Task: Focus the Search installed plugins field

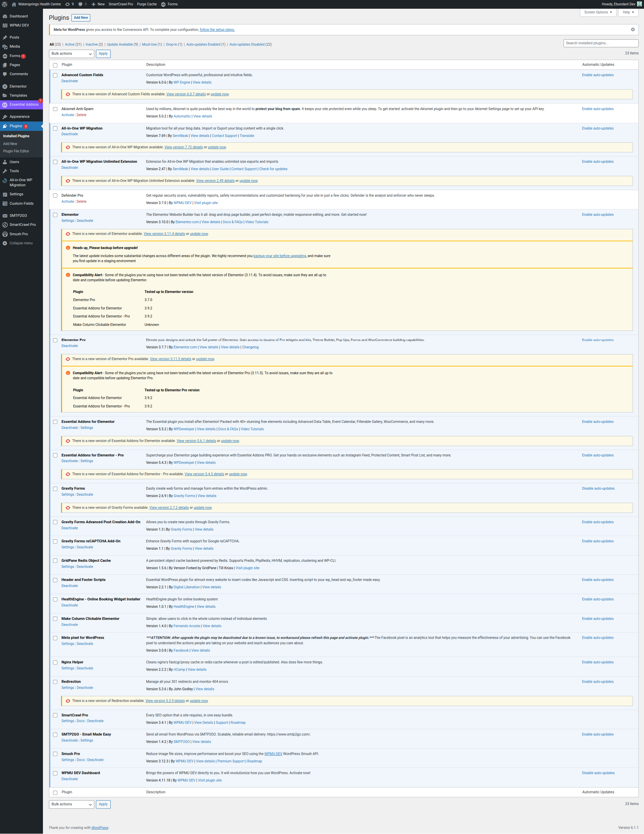Action: 600,43
